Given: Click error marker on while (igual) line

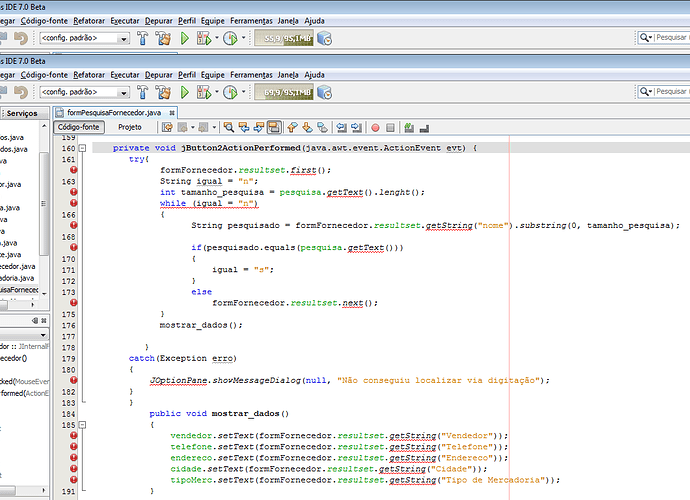Looking at the screenshot, I should [x=73, y=203].
